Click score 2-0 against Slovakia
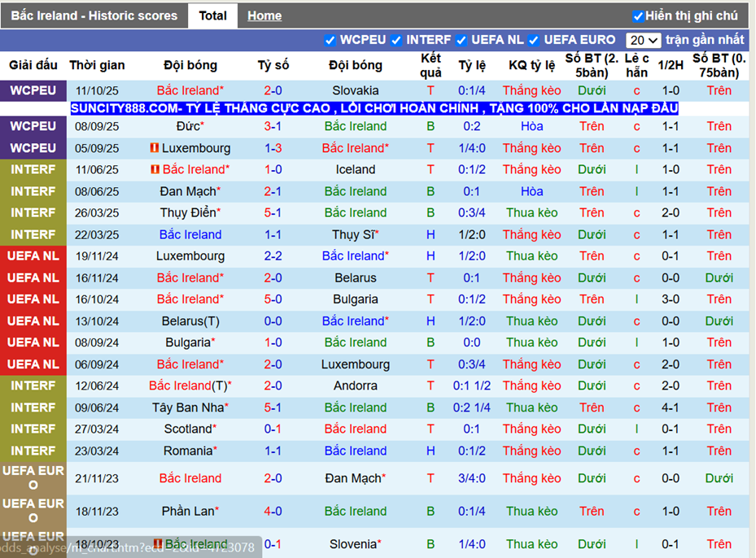 (273, 90)
